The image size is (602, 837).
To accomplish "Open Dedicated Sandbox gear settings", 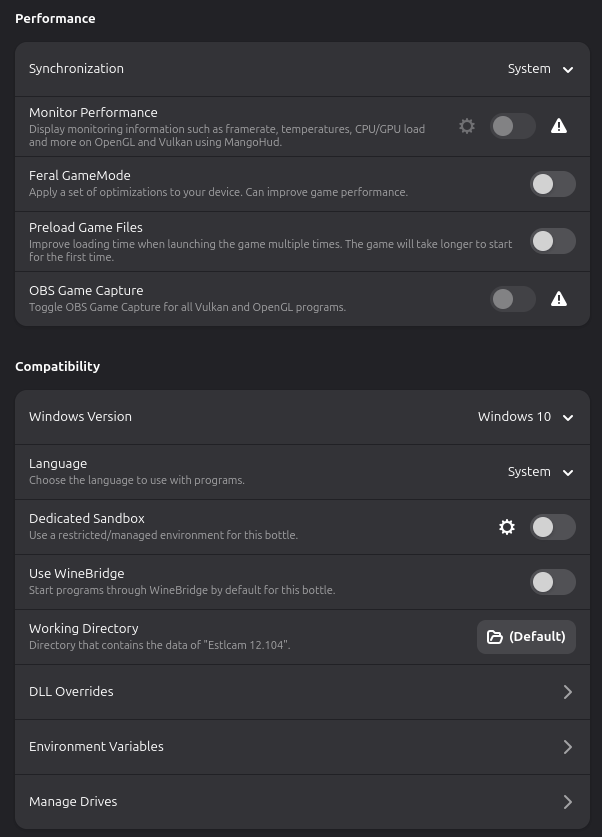I will tap(507, 527).
